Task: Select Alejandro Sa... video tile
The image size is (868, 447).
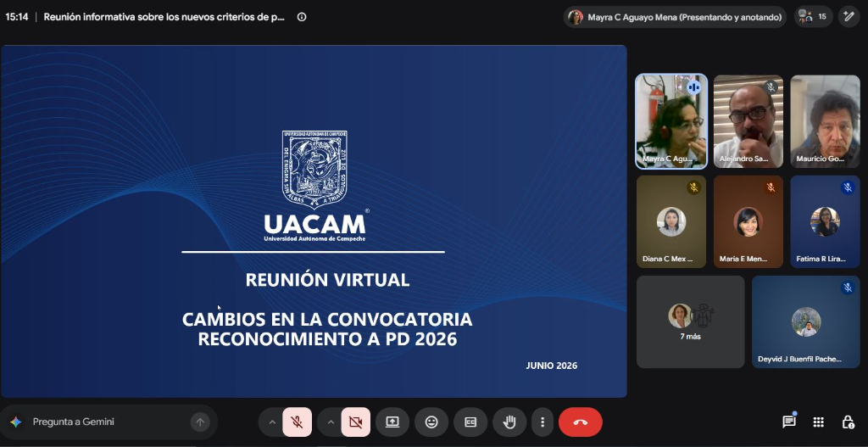Action: click(x=748, y=121)
